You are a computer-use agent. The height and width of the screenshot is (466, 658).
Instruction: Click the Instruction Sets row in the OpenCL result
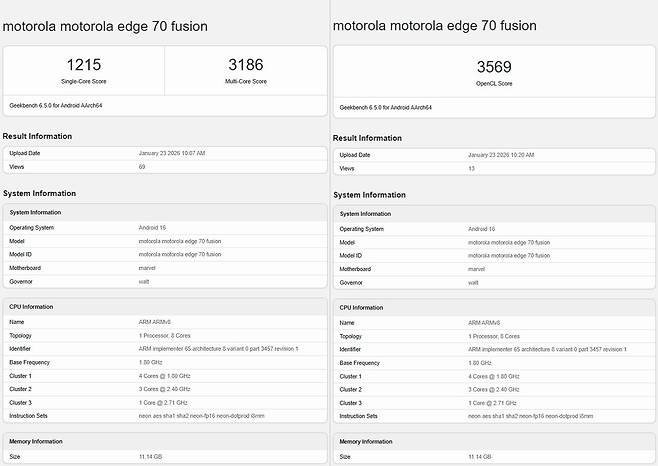493,416
